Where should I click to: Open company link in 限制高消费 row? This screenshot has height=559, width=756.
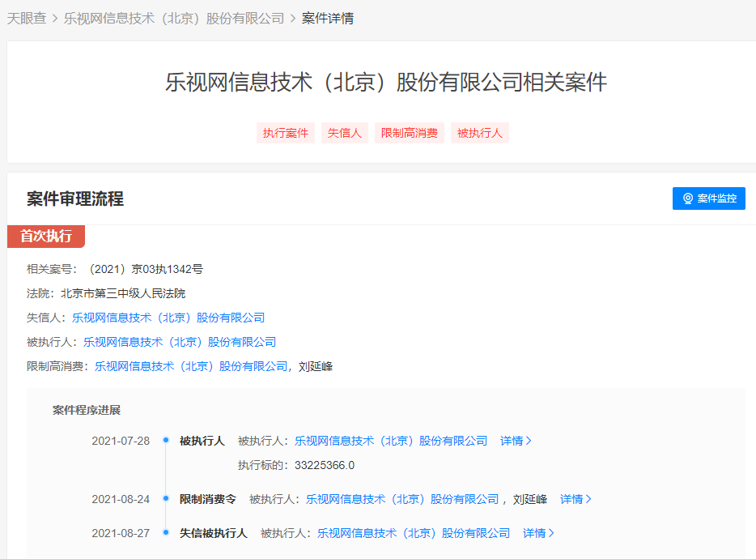(191, 366)
